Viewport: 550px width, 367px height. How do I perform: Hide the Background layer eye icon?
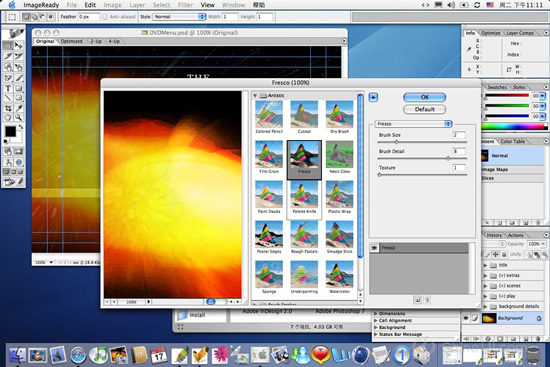click(466, 318)
